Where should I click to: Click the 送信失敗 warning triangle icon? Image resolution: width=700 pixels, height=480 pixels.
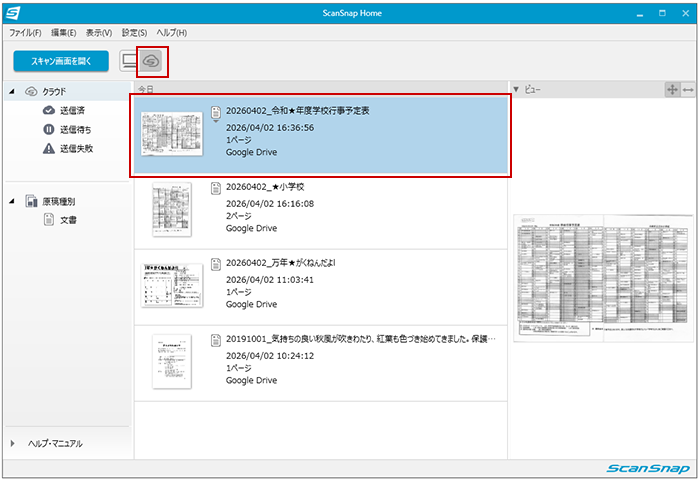point(49,149)
